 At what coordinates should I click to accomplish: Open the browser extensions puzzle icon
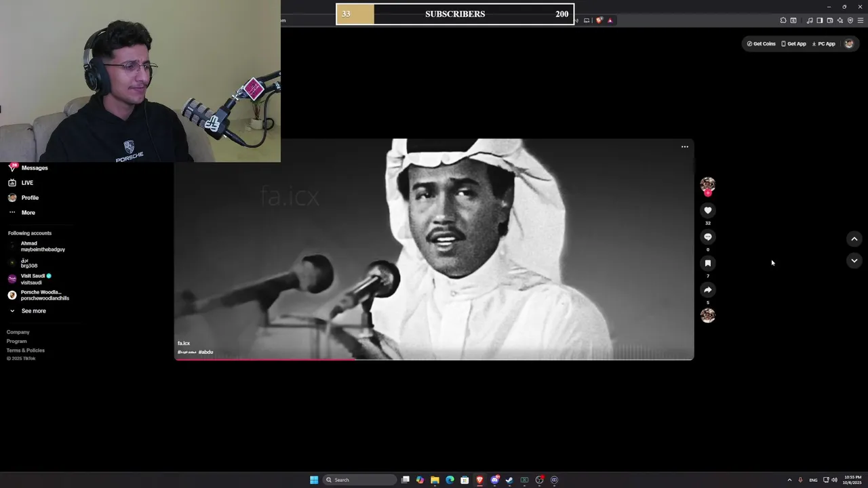tap(783, 20)
